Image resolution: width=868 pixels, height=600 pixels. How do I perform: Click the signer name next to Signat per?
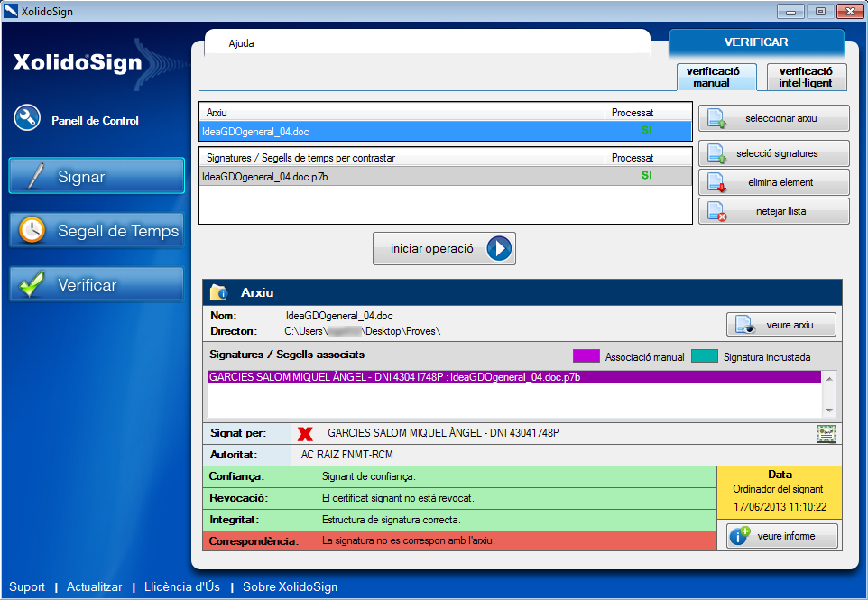pos(443,433)
